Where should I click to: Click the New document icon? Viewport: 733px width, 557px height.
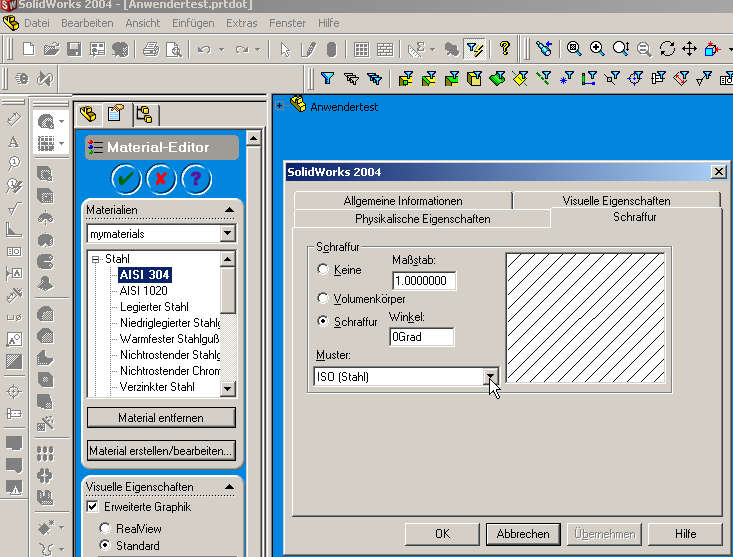click(29, 49)
